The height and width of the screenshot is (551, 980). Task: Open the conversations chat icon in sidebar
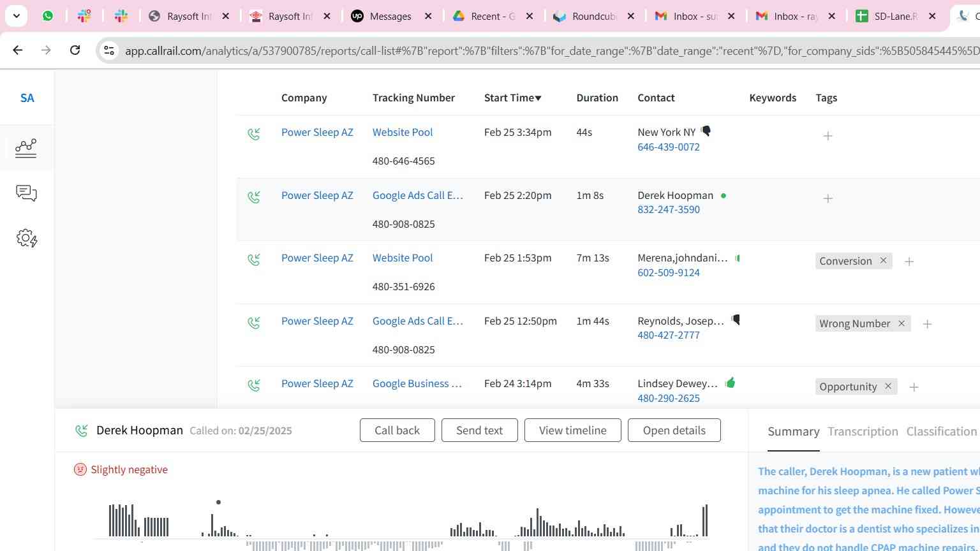pyautogui.click(x=26, y=193)
